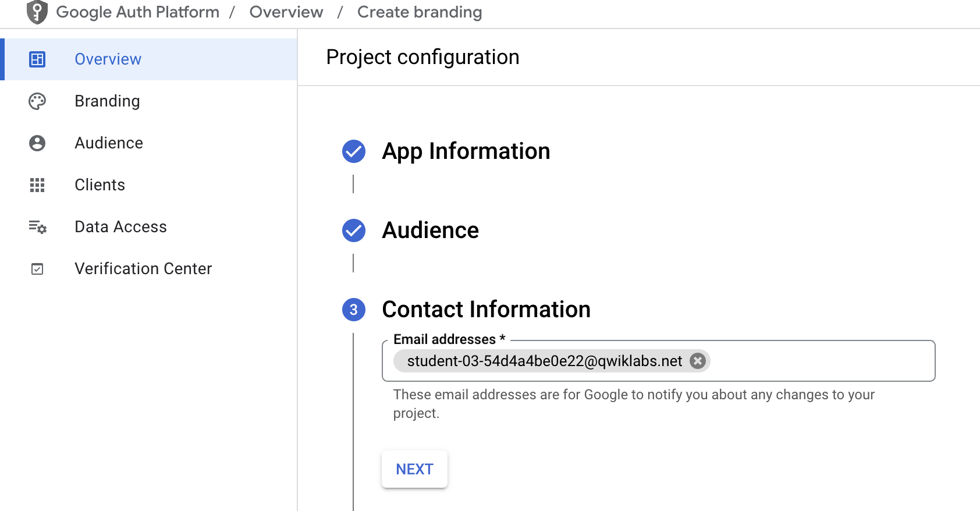Screen dimensions: 980x511
Task: Click the Google Auth Platform shield icon
Action: pyautogui.click(x=37, y=12)
